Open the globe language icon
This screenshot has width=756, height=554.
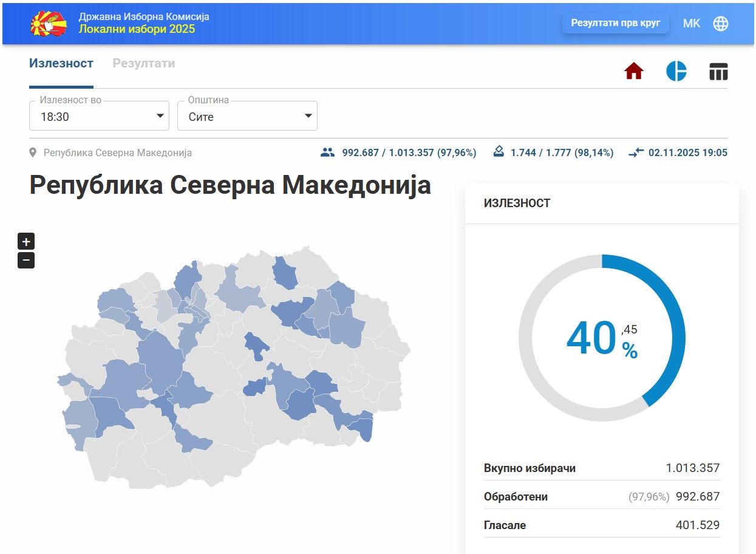point(721,24)
